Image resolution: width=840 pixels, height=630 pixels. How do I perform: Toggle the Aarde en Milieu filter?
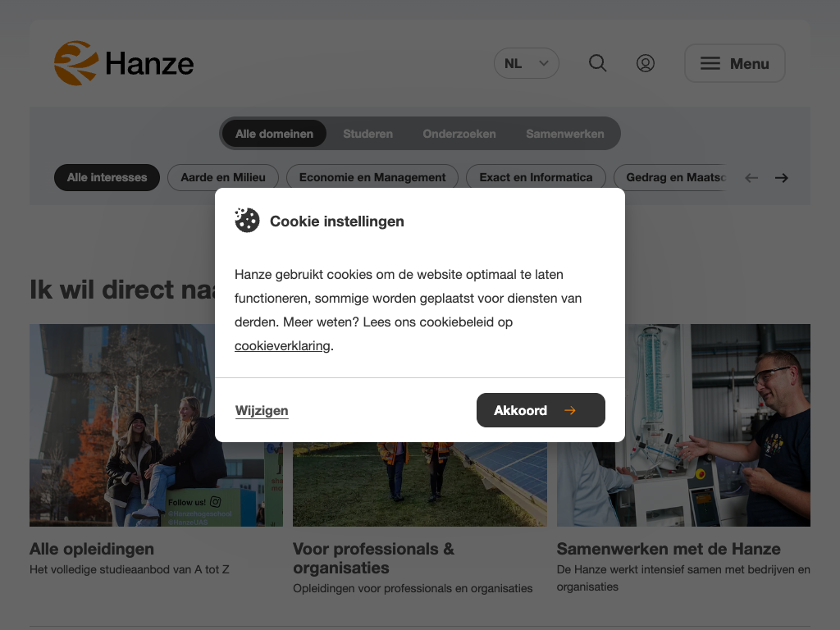[223, 177]
